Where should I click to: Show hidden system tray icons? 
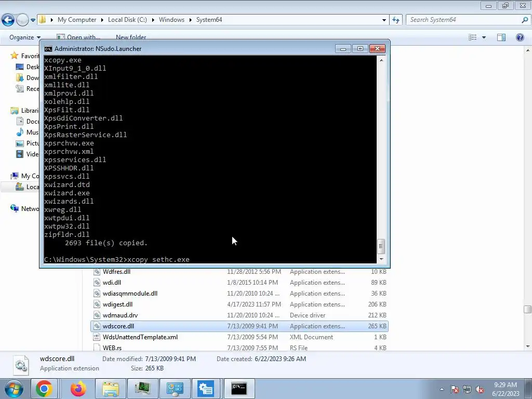[x=442, y=389]
